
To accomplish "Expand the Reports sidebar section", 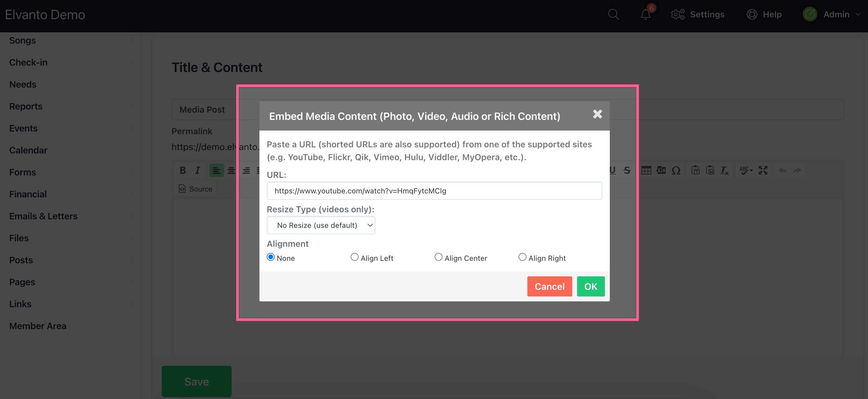I will pos(26,106).
